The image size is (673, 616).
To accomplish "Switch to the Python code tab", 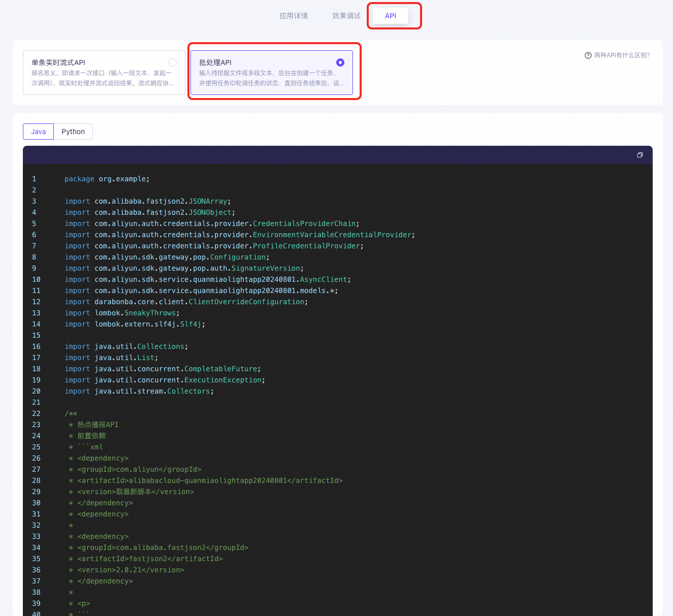I will 73,132.
